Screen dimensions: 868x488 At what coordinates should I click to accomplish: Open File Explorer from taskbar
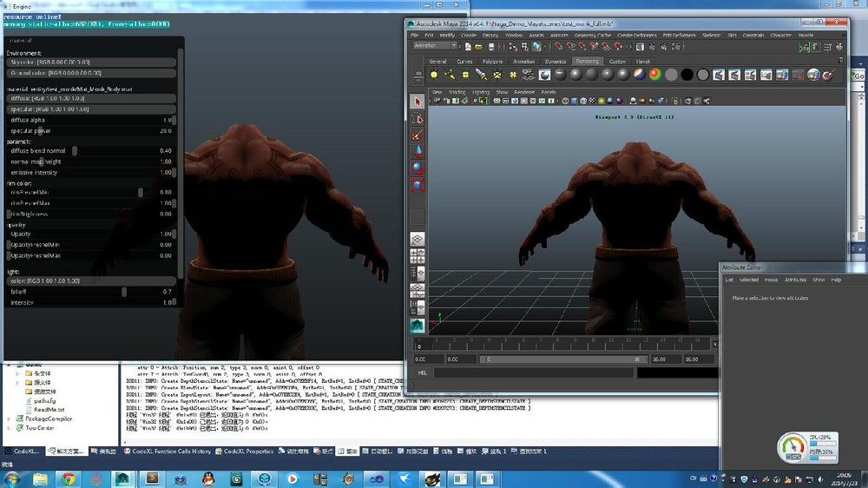click(x=41, y=478)
